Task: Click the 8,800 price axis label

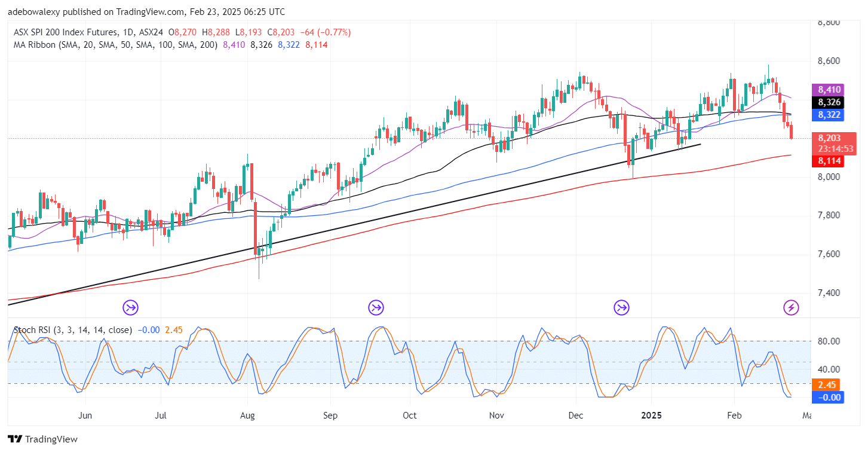Action: [828, 23]
